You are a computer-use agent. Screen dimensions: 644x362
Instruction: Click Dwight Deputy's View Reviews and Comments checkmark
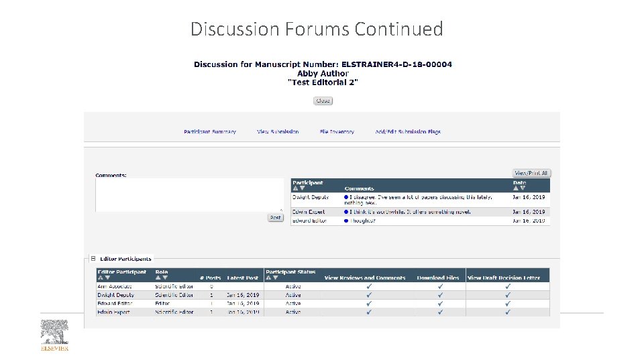point(369,295)
